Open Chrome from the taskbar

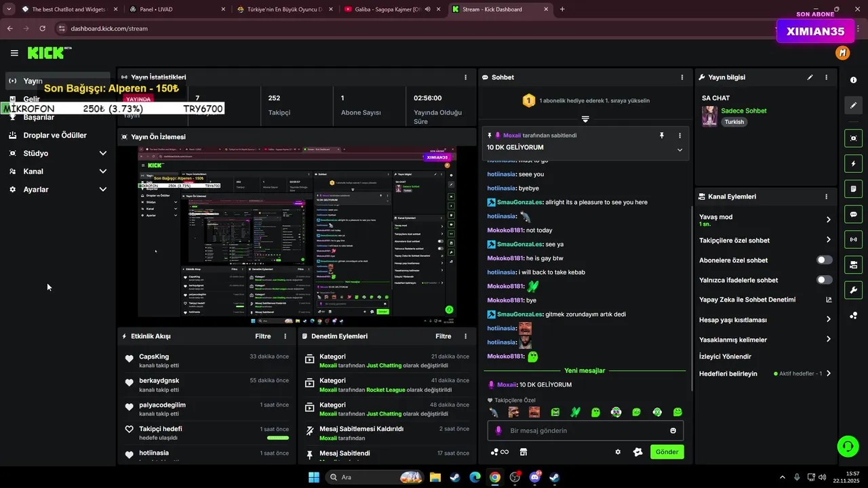click(495, 477)
